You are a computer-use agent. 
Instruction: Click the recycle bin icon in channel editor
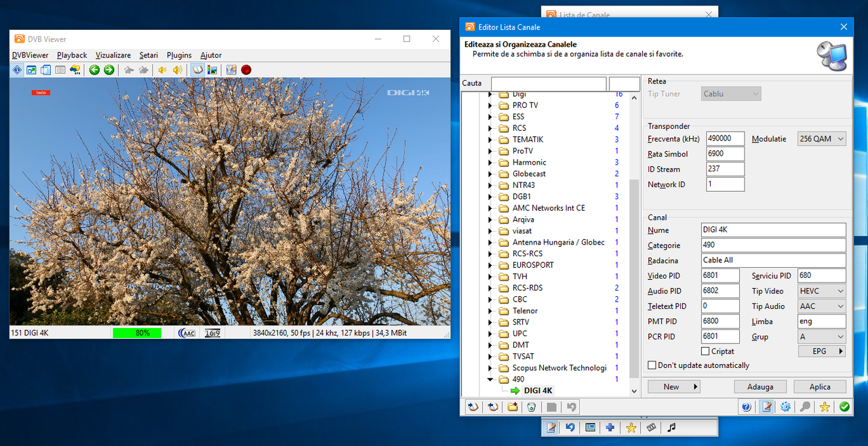(x=532, y=407)
